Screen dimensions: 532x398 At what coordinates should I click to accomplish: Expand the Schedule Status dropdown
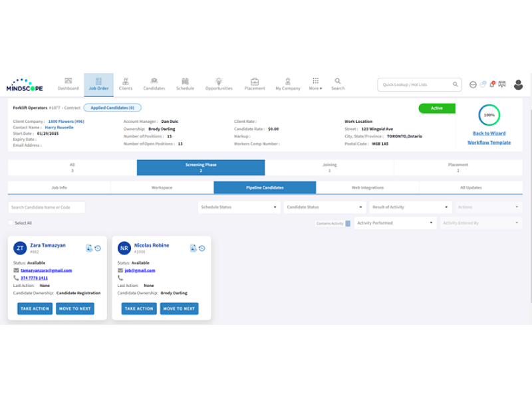pyautogui.click(x=239, y=207)
